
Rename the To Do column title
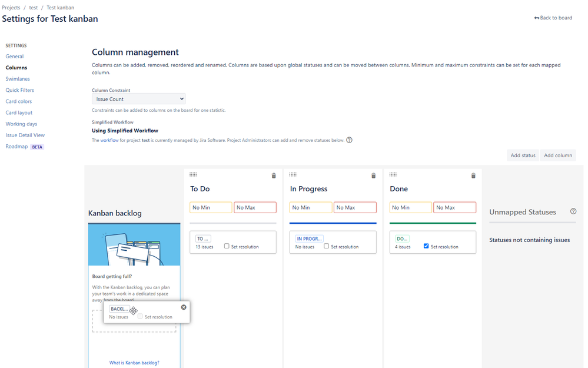(200, 188)
